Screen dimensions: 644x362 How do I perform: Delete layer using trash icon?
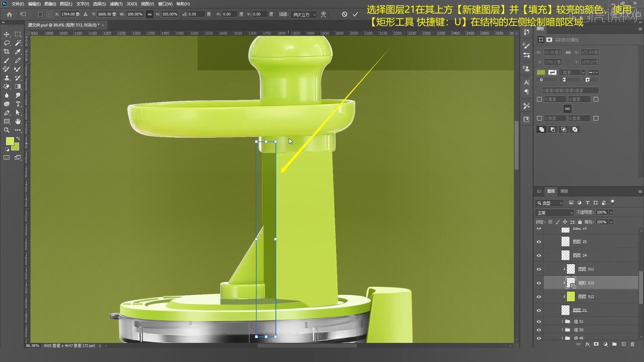coord(632,344)
